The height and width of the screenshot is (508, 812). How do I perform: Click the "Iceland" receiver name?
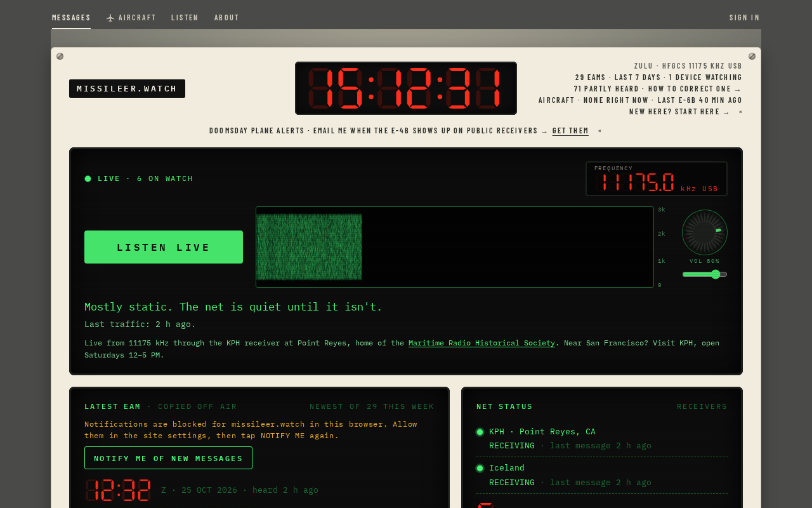click(x=507, y=468)
